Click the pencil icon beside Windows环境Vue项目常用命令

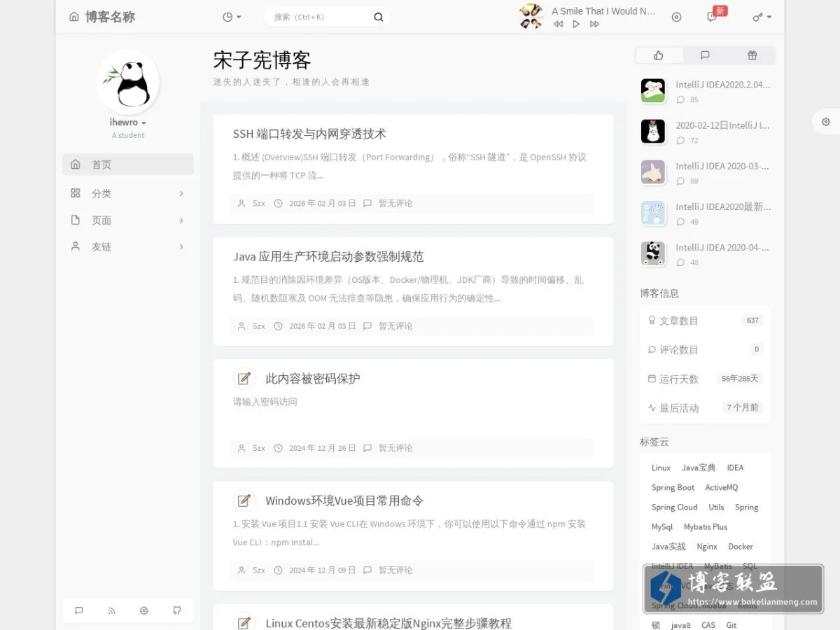(x=244, y=500)
